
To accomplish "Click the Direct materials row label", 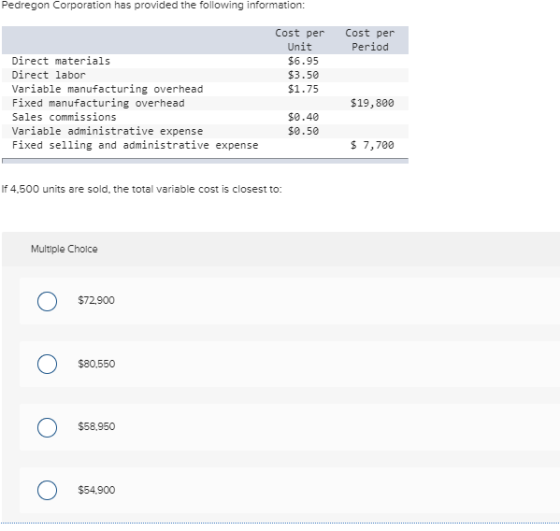I will coord(61,61).
